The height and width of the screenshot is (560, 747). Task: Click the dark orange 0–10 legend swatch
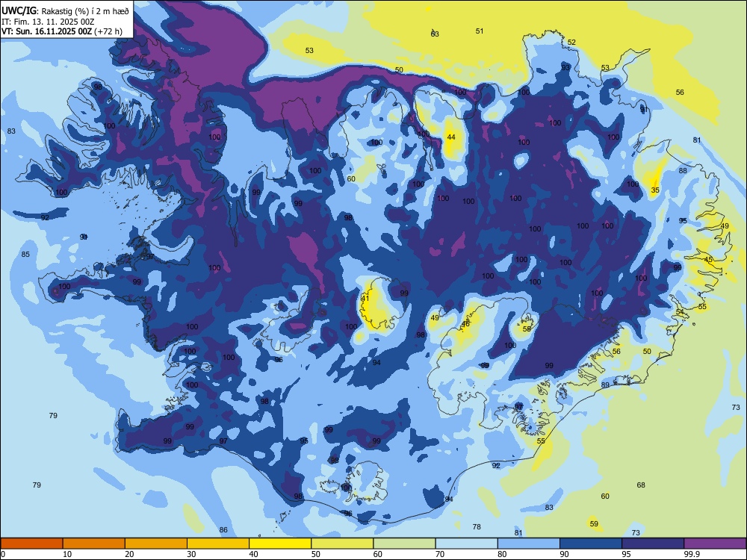coord(31,544)
